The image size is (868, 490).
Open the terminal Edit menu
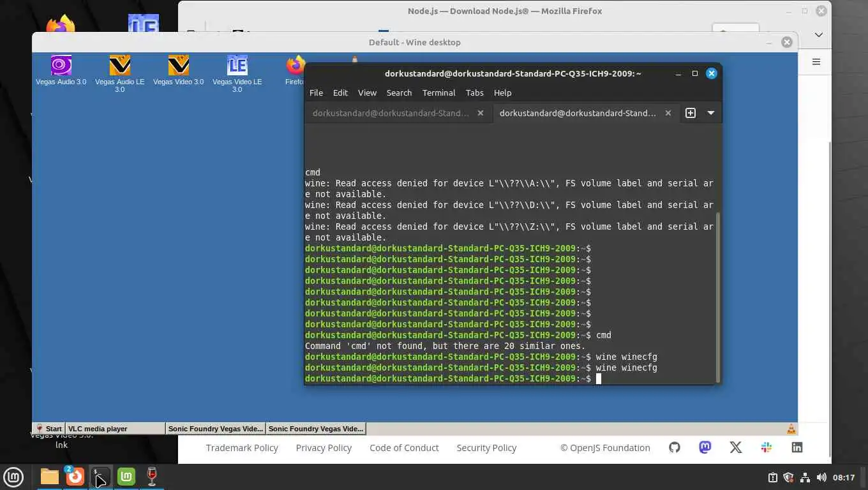340,93
